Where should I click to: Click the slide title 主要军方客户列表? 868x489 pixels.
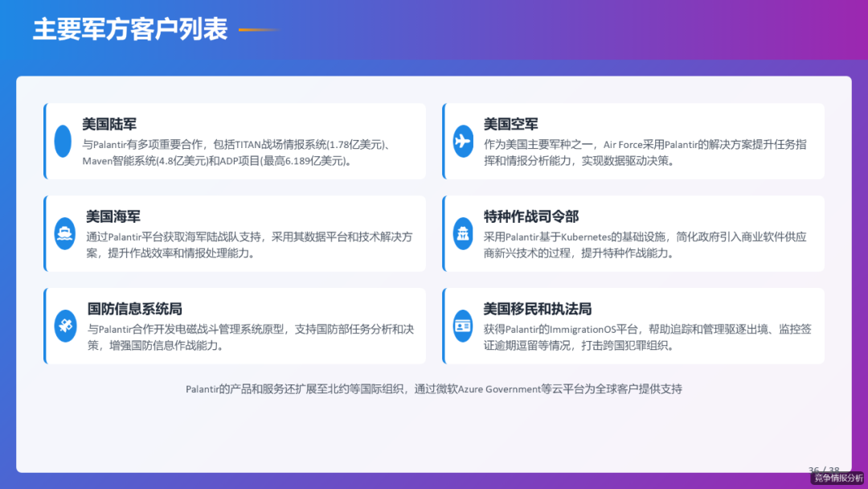[130, 29]
